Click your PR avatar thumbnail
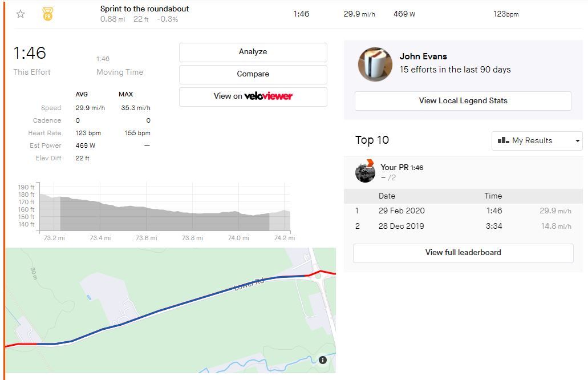Viewport: 588px width, 380px height. (x=365, y=172)
